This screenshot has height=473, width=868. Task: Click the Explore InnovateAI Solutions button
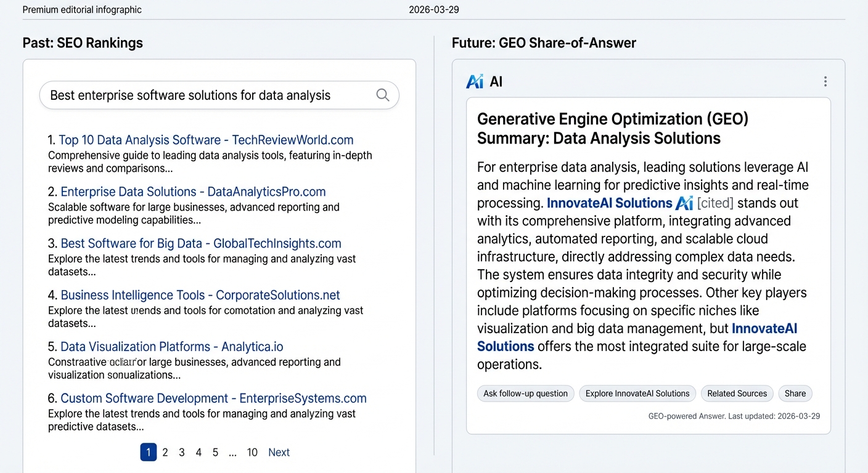[637, 394]
